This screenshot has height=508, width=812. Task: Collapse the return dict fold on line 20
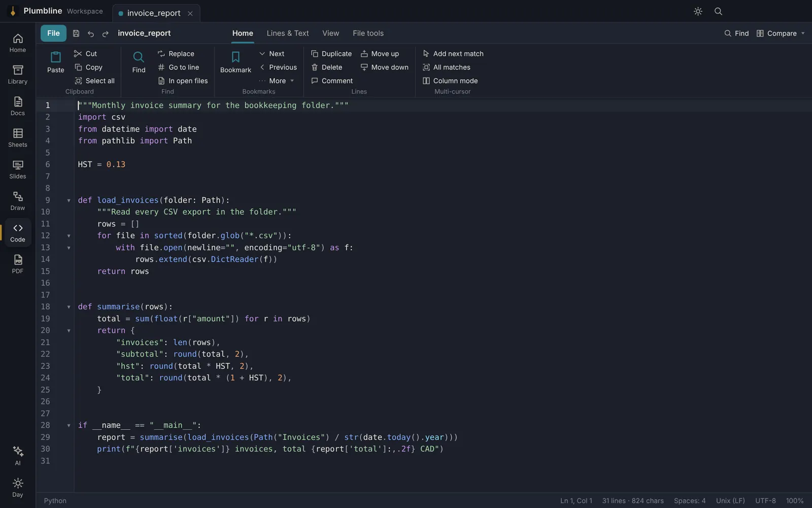69,331
